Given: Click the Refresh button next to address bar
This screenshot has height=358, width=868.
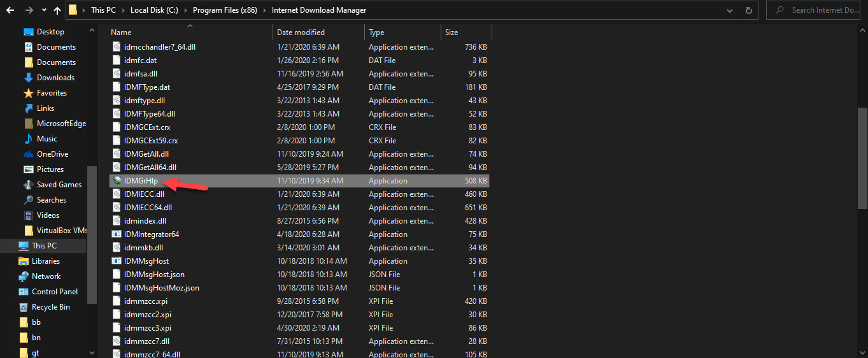Looking at the screenshot, I should click(x=750, y=10).
